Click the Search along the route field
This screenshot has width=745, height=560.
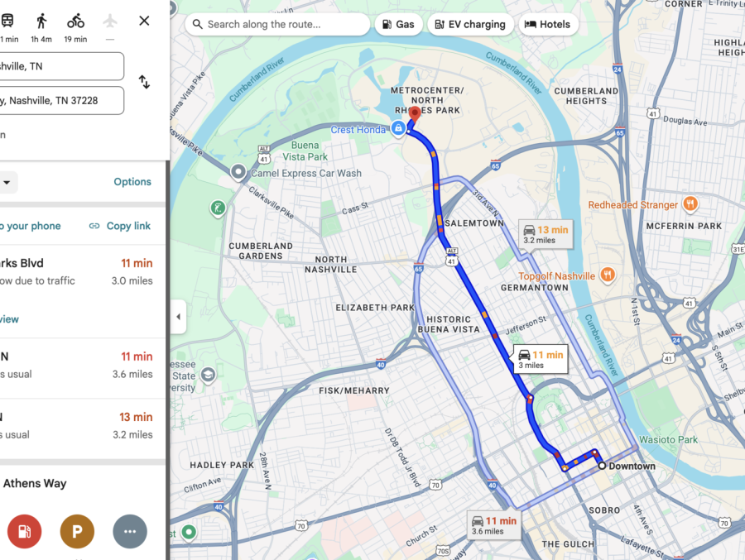277,24
